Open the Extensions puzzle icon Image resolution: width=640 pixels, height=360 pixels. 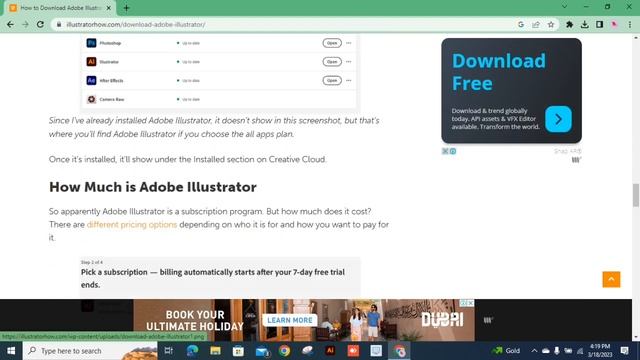click(x=570, y=24)
